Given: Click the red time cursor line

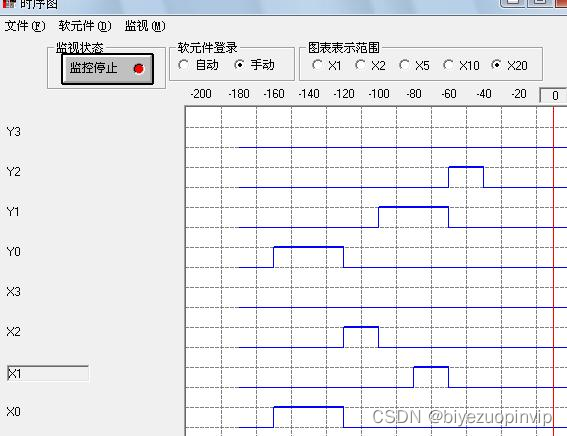Looking at the screenshot, I should [553, 271].
